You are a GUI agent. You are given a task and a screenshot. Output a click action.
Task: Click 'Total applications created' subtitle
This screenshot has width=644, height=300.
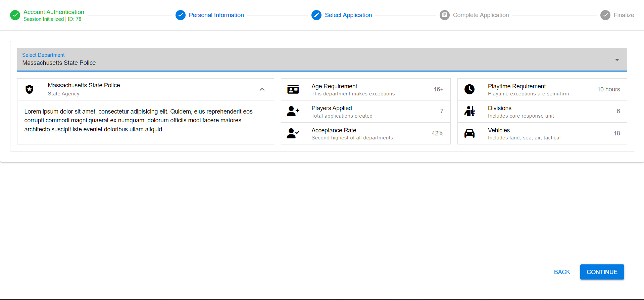click(x=342, y=116)
